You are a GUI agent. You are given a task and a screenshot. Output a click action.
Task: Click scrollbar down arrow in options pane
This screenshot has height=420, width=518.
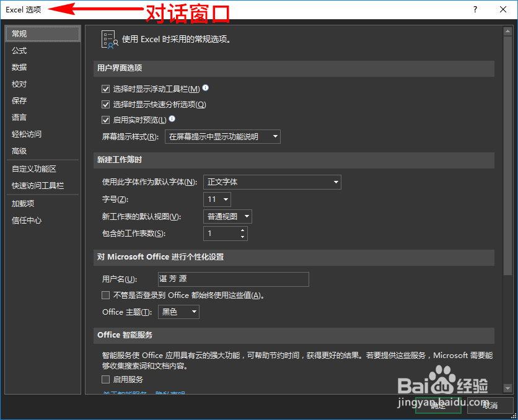pyautogui.click(x=507, y=388)
